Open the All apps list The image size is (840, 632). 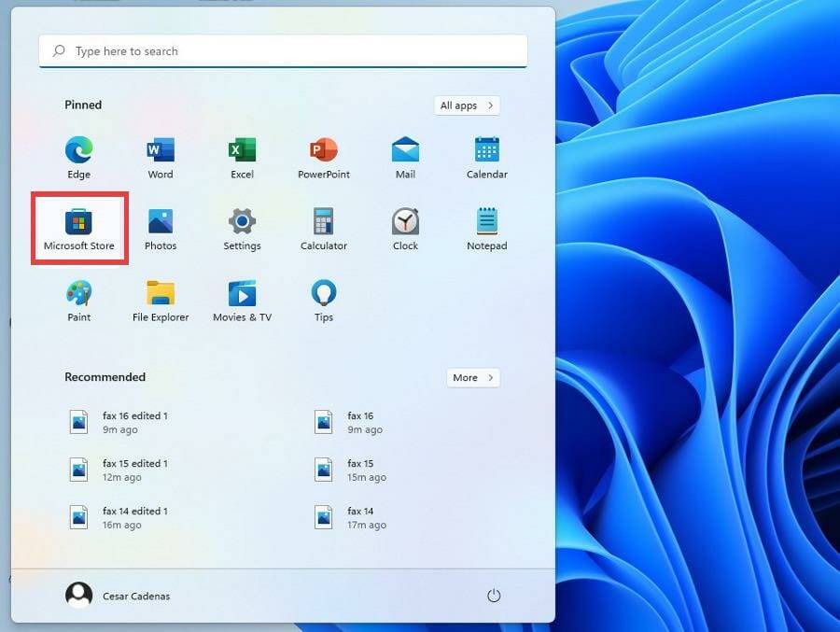point(467,105)
